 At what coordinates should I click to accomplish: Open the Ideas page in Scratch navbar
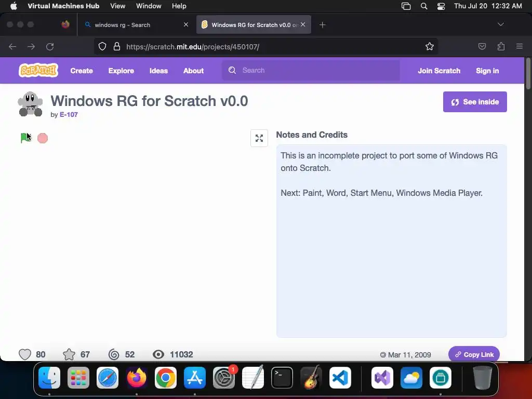(158, 71)
